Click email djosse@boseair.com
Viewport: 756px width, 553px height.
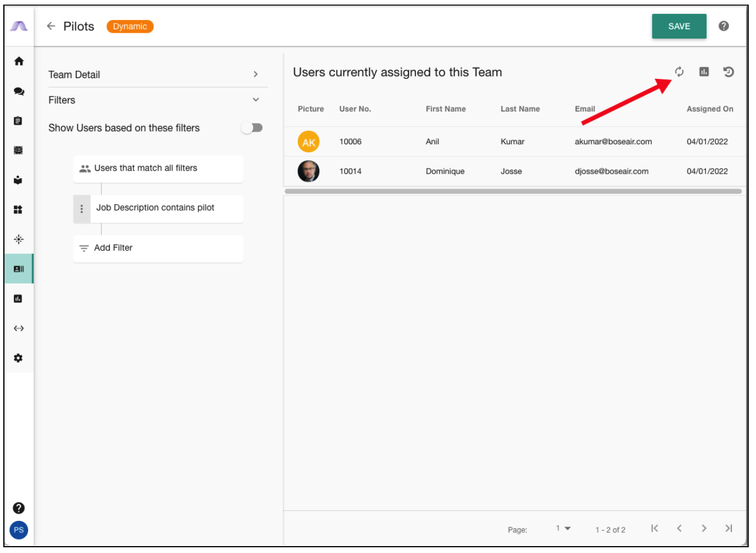pyautogui.click(x=611, y=171)
